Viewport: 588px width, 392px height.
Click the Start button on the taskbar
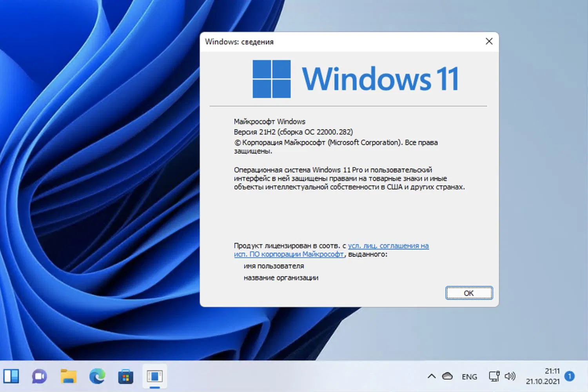[12, 376]
